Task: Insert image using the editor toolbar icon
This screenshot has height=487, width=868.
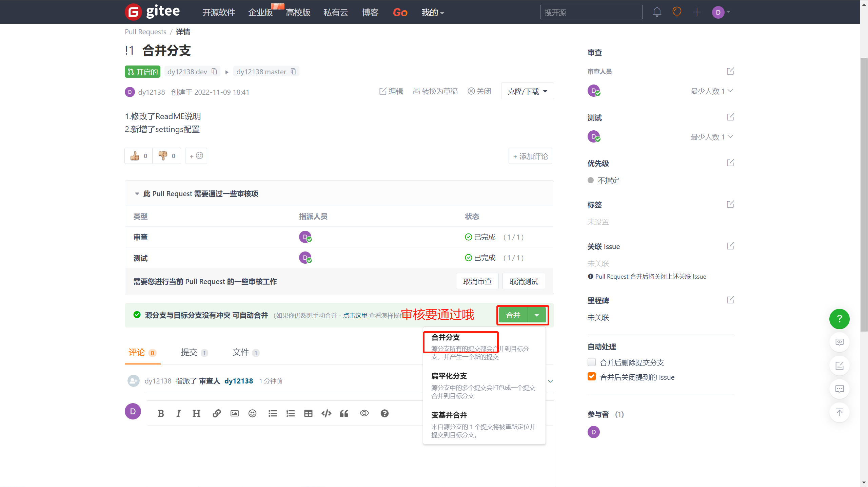Action: coord(234,413)
